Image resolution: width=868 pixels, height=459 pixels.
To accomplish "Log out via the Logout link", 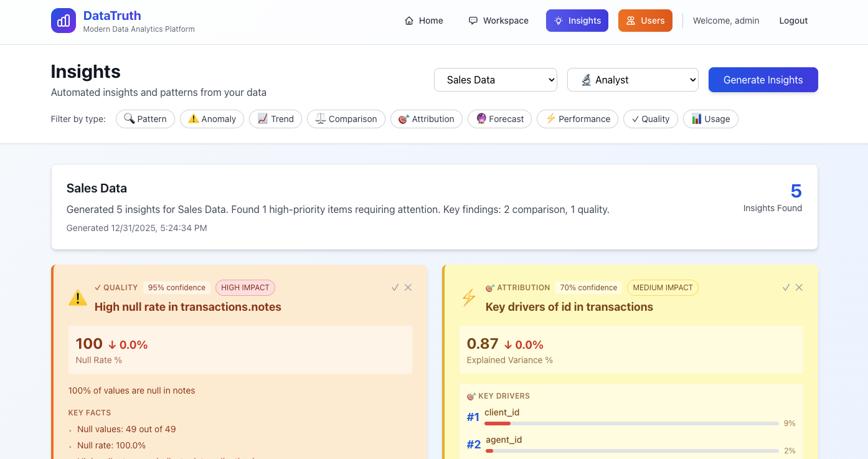I will click(793, 21).
